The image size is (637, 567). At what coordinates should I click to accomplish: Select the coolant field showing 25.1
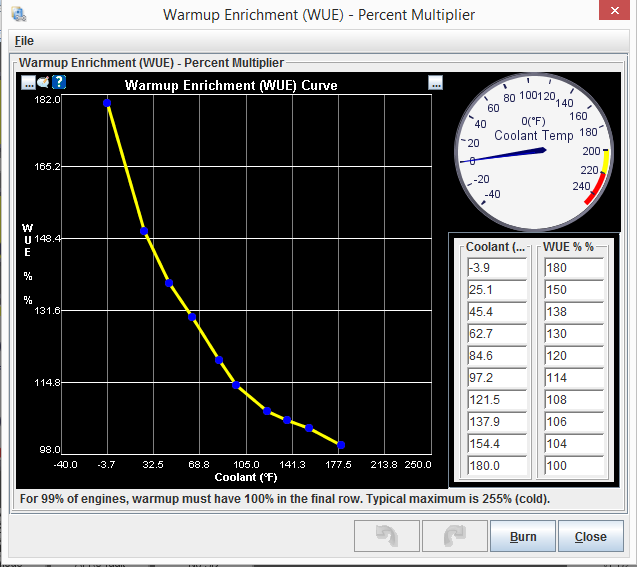click(496, 290)
